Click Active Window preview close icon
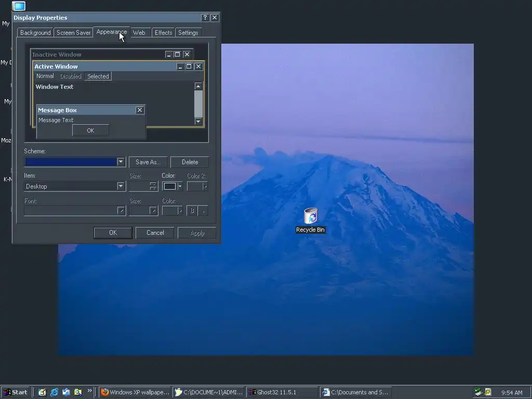Screen dimensions: 532x399 click(x=198, y=66)
